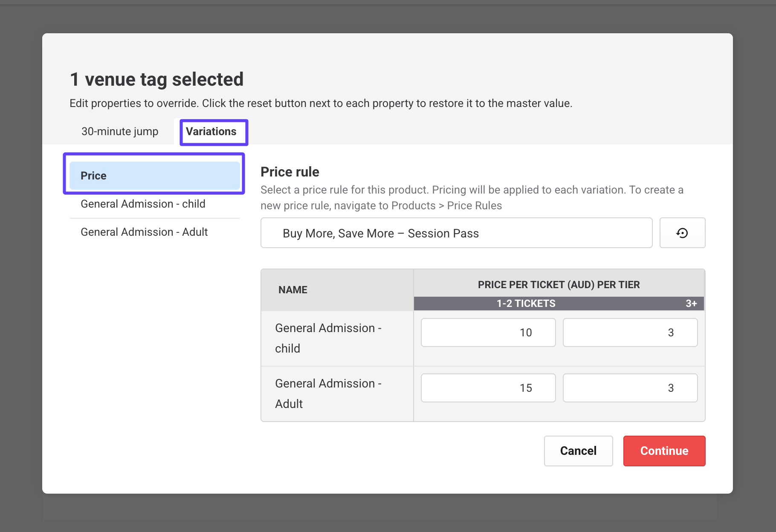Select Price in the left sidebar list

154,176
